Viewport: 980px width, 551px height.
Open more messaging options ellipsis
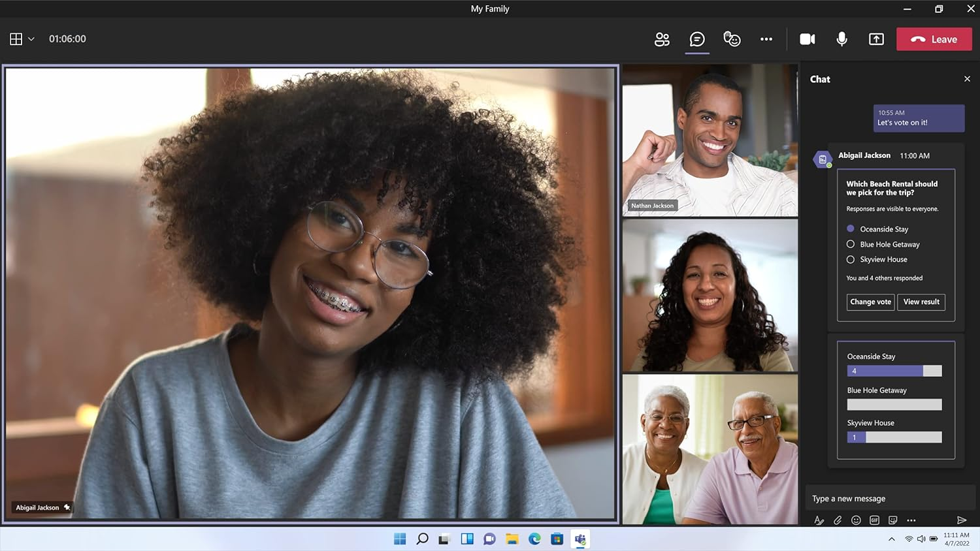(x=911, y=520)
